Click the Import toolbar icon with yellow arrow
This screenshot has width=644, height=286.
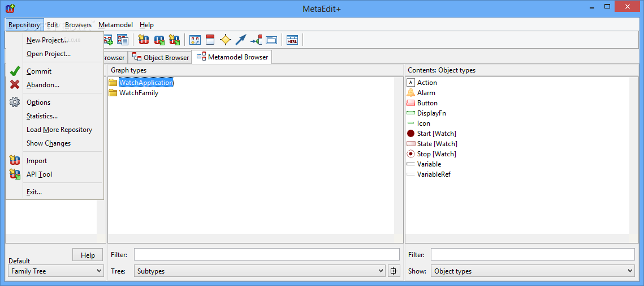pyautogui.click(x=144, y=40)
